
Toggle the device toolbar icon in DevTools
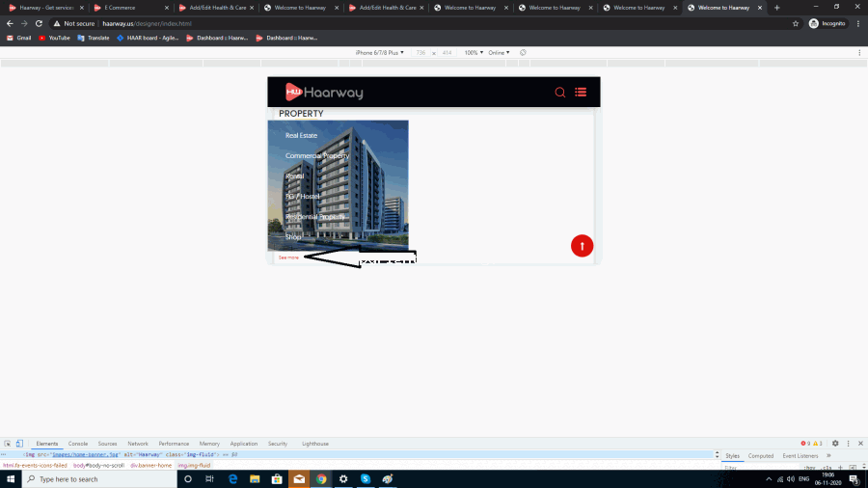click(x=19, y=444)
